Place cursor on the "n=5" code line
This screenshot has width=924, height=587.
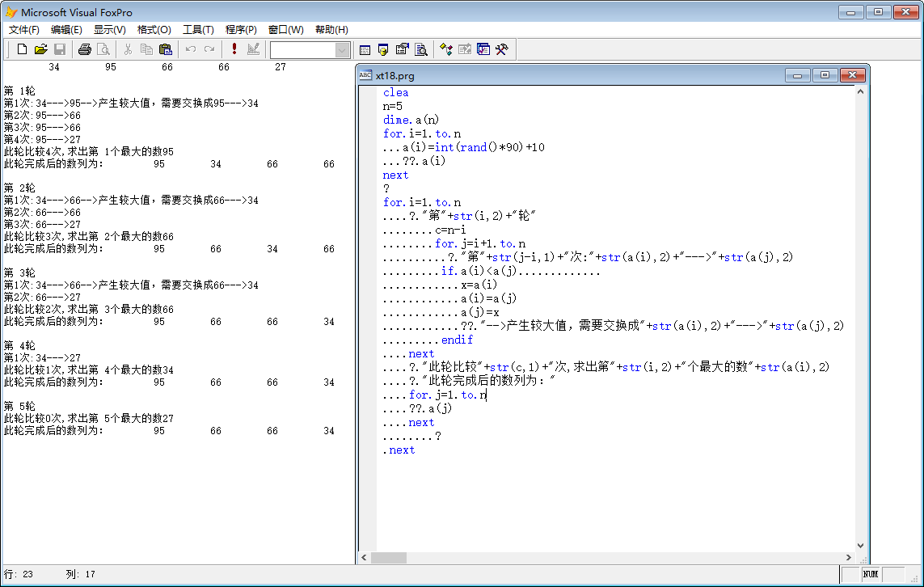pyautogui.click(x=392, y=106)
